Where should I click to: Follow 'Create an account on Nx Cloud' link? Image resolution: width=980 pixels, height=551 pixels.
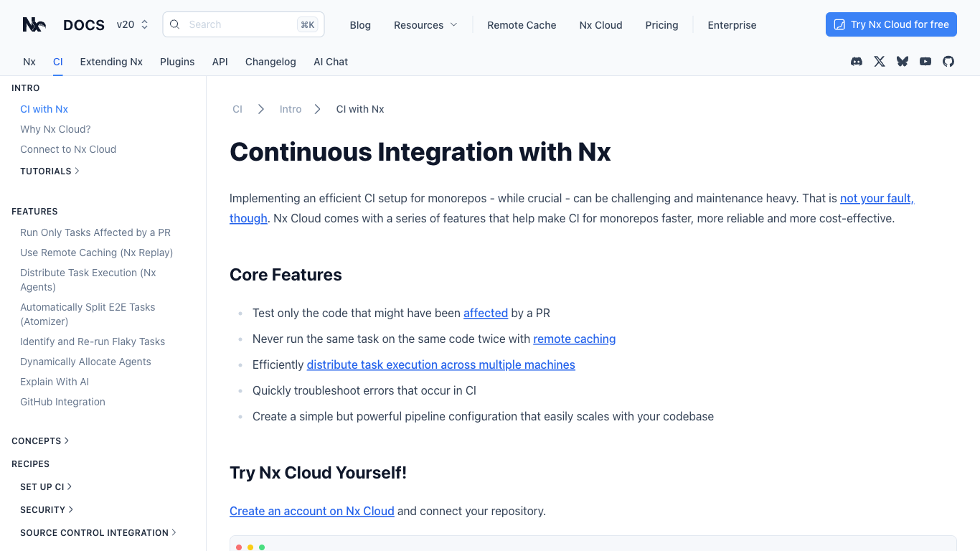312,511
